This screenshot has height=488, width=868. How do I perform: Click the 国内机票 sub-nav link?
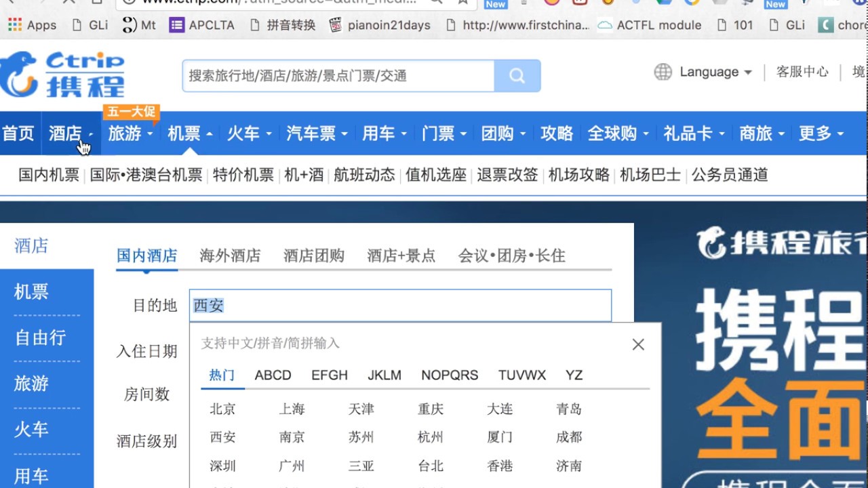tap(49, 175)
